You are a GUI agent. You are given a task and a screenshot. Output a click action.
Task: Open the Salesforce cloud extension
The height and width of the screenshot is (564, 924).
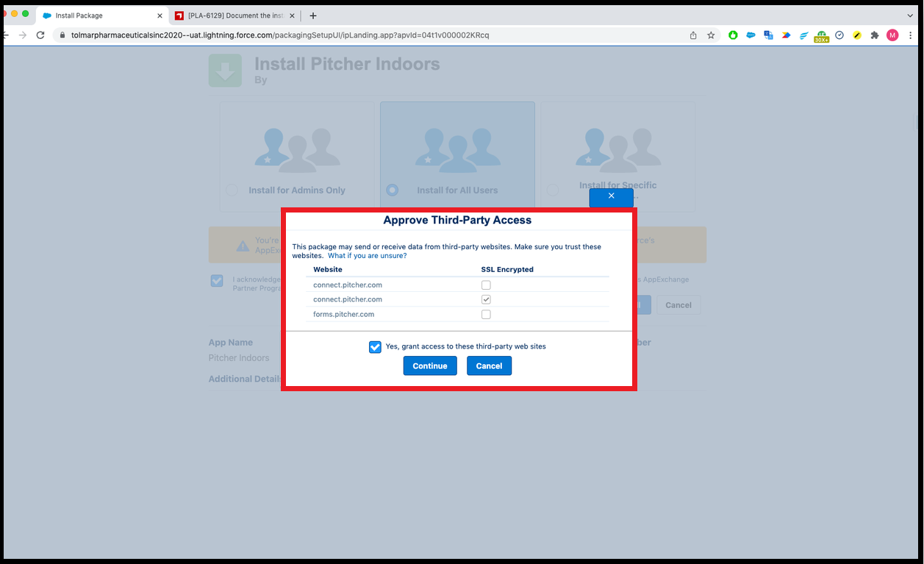(751, 35)
